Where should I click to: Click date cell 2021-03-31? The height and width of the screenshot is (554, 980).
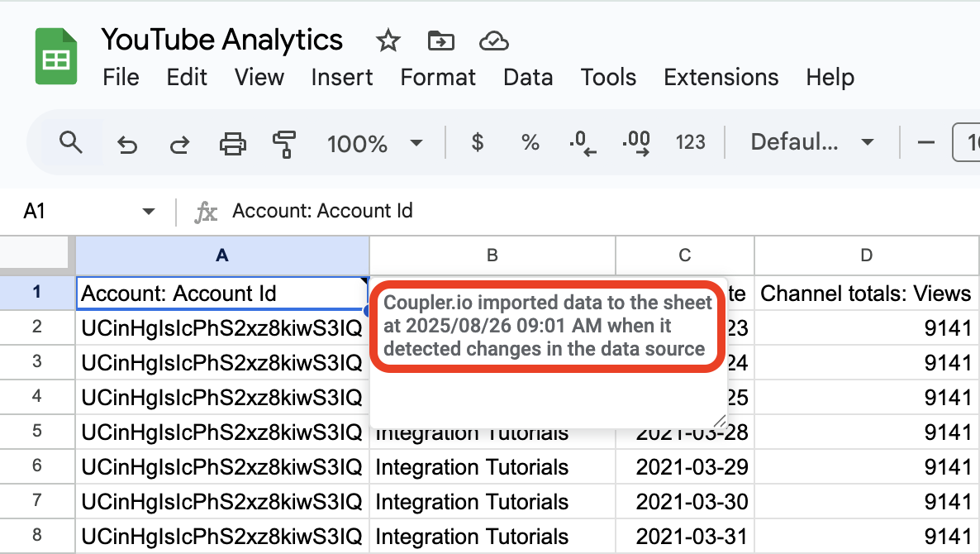[x=685, y=537]
